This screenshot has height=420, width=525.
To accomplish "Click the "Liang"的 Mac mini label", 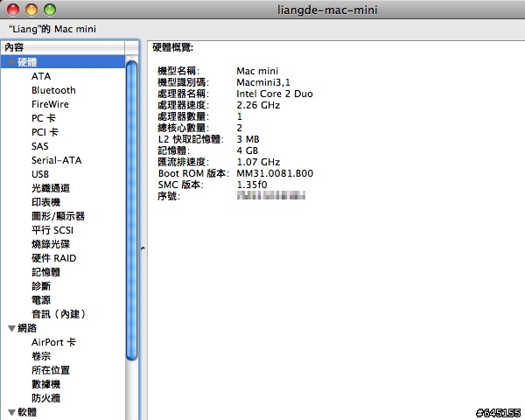I will (52, 29).
